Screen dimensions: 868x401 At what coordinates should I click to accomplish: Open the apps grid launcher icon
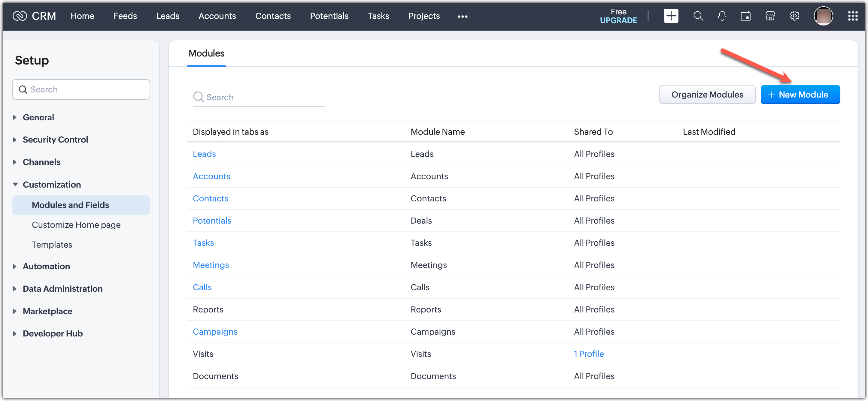click(852, 16)
